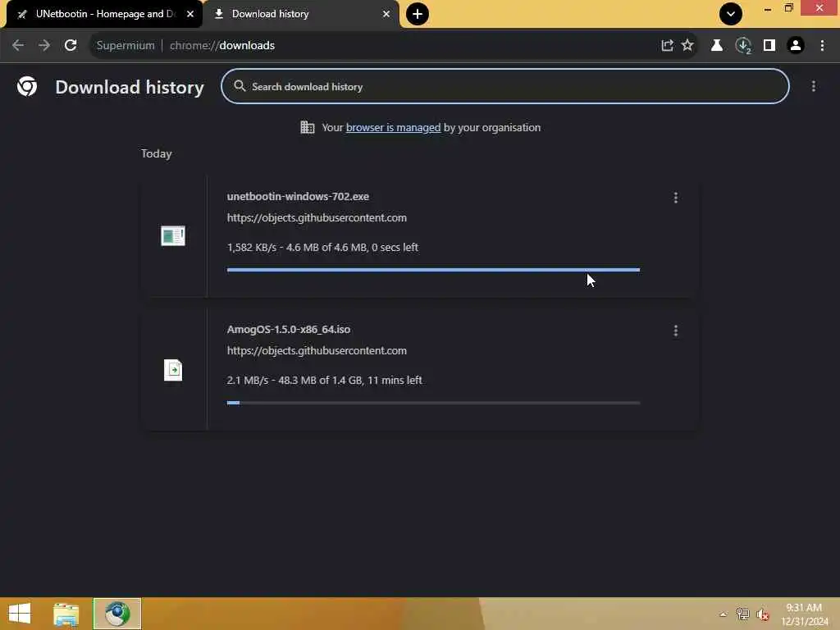840x630 pixels.
Task: Share this page via address bar icon
Action: pos(667,46)
